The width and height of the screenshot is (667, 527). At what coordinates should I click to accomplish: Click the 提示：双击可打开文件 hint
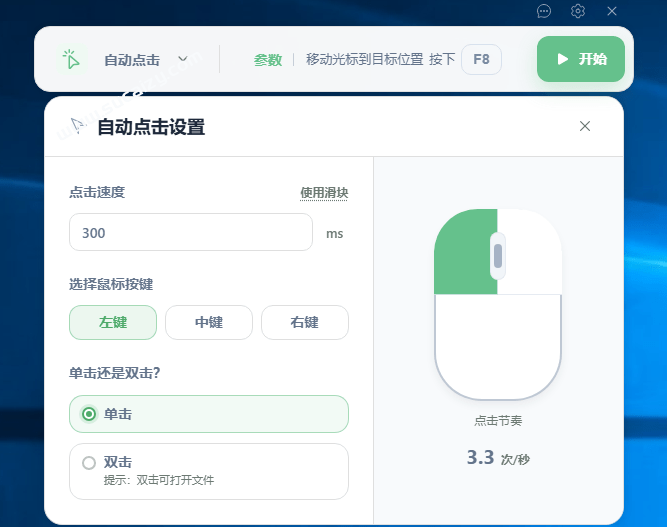[x=159, y=480]
